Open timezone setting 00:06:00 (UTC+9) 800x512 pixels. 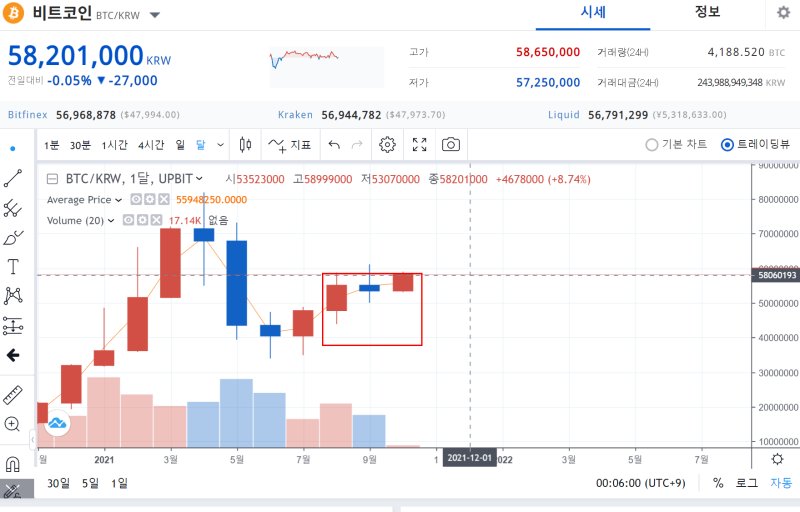point(640,483)
